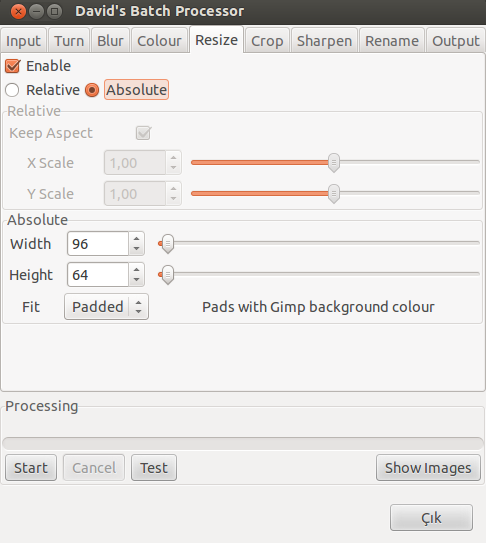
Task: Click the Start button
Action: pyautogui.click(x=31, y=468)
